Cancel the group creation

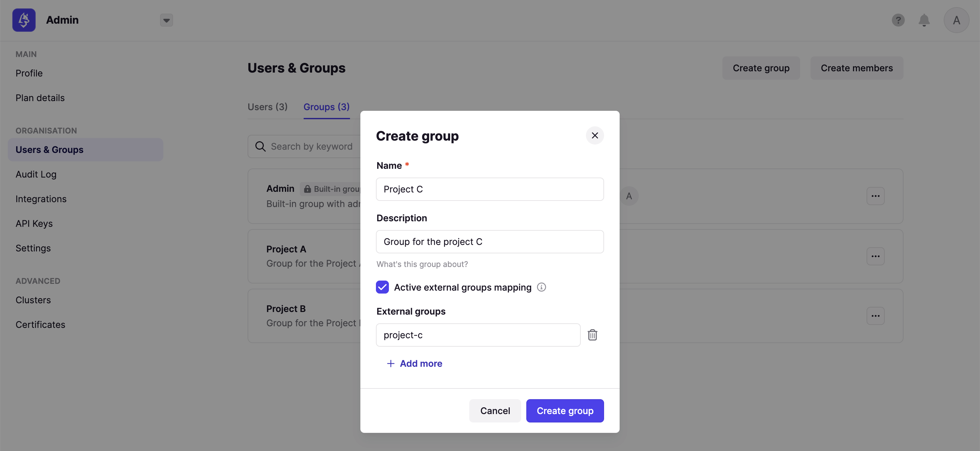(x=495, y=411)
